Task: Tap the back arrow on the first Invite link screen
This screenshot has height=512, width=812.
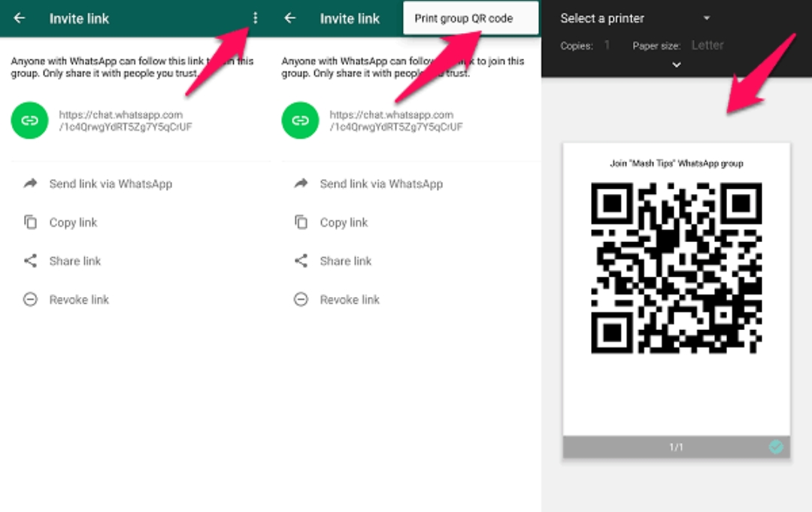Action: (20, 18)
